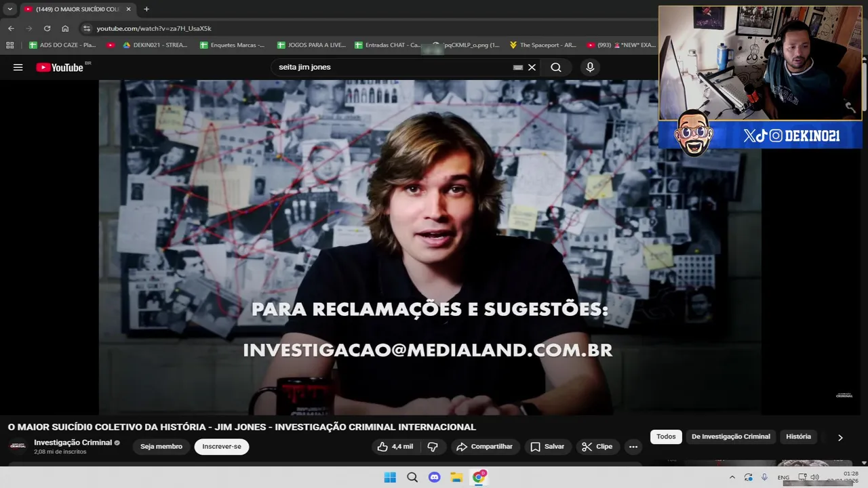Open the YouTube hamburger guide menu

coord(18,67)
